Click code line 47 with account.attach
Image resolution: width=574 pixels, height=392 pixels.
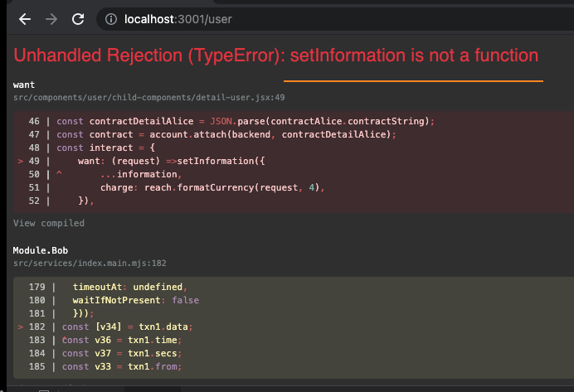coord(212,134)
